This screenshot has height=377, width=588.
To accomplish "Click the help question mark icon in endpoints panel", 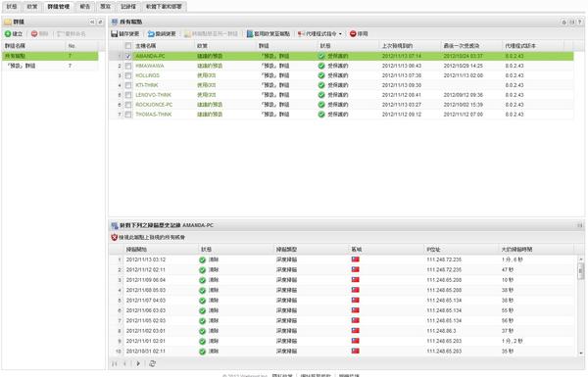I will click(x=580, y=23).
